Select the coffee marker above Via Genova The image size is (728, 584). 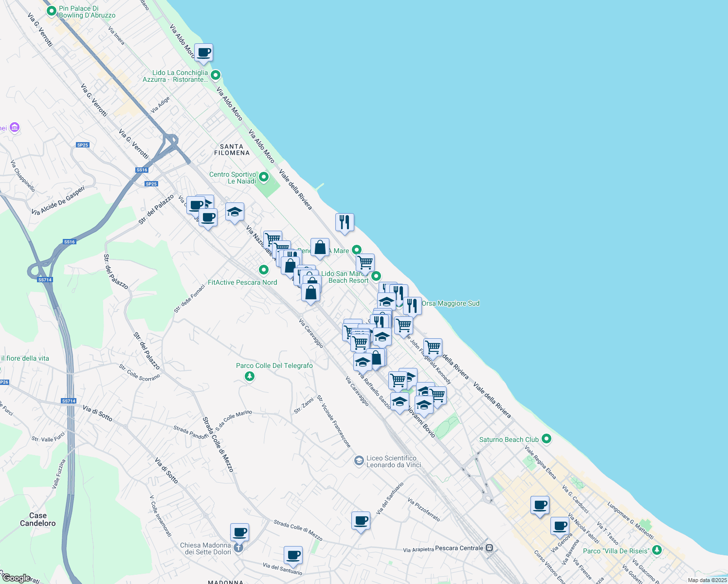pos(560,526)
